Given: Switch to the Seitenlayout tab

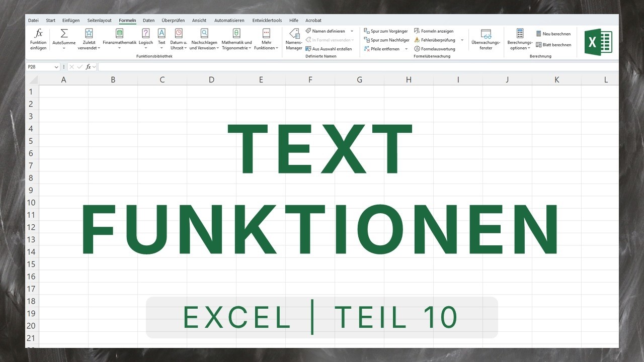Looking at the screenshot, I should (x=100, y=21).
